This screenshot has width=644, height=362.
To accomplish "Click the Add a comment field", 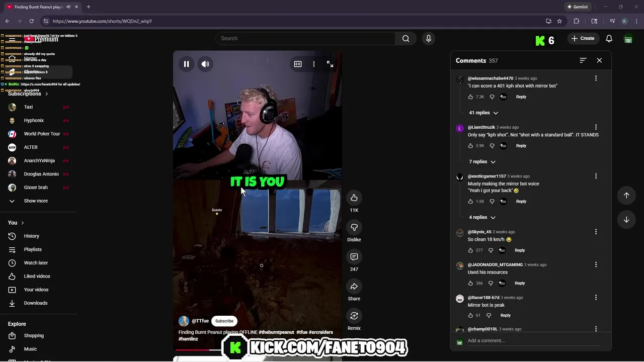I will click(533, 340).
